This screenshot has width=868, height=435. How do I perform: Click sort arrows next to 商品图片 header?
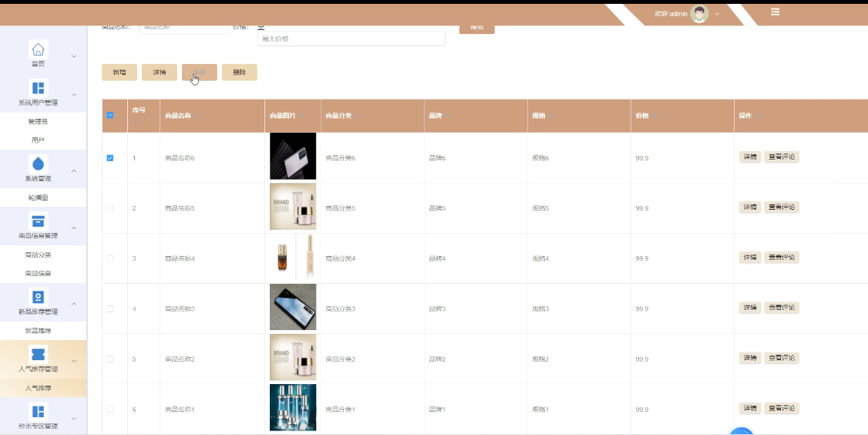(x=301, y=116)
